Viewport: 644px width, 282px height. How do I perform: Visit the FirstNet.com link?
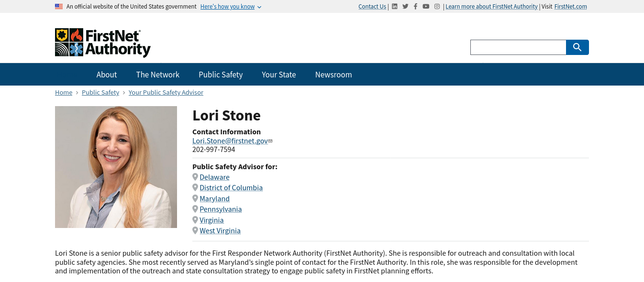tap(571, 7)
